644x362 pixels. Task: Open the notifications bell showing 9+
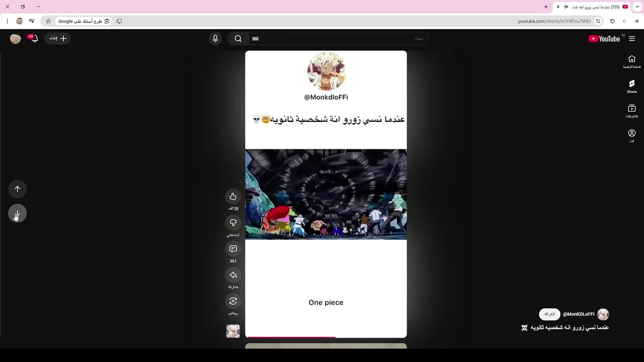tap(33, 38)
